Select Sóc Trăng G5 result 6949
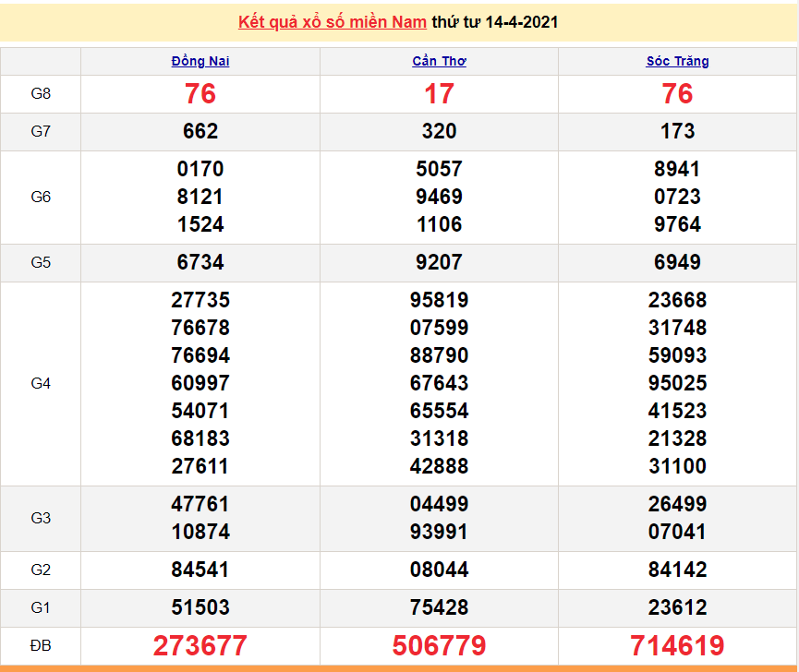The height and width of the screenshot is (672, 799). pyautogui.click(x=677, y=263)
